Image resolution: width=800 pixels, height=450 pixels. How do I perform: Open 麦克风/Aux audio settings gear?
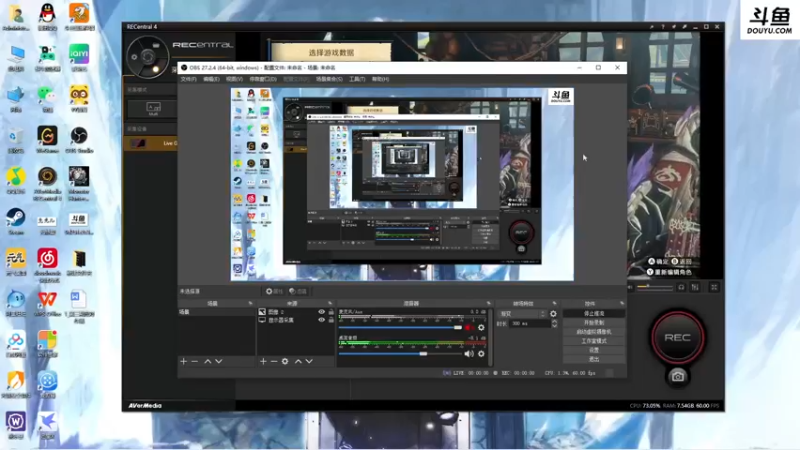(x=481, y=328)
